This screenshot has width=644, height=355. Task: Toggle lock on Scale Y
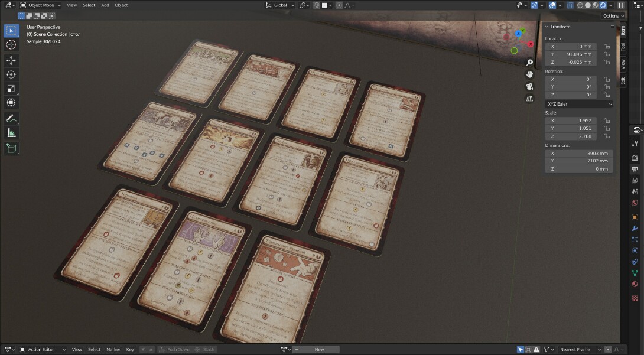coord(607,128)
